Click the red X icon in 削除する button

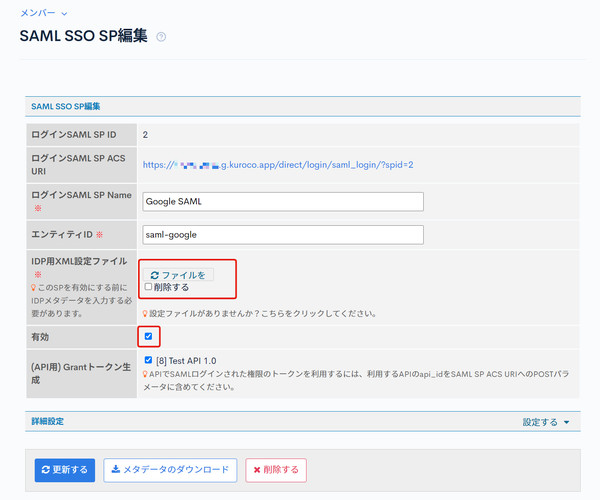[x=257, y=470]
